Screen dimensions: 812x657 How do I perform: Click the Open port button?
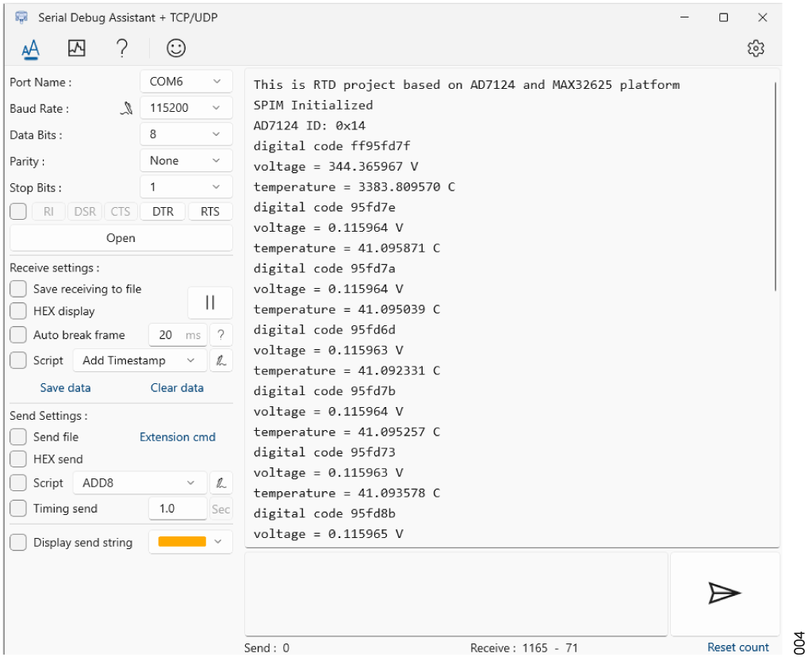coord(121,238)
